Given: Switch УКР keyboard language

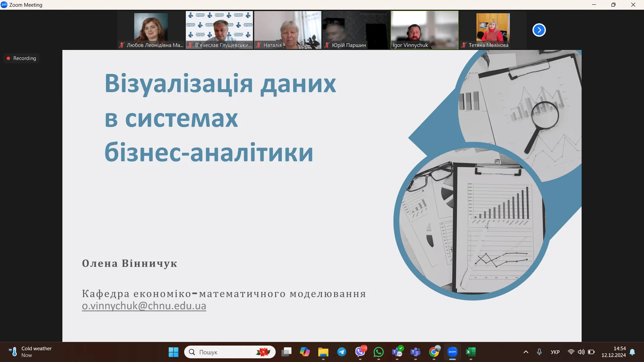Looking at the screenshot, I should click(x=555, y=352).
